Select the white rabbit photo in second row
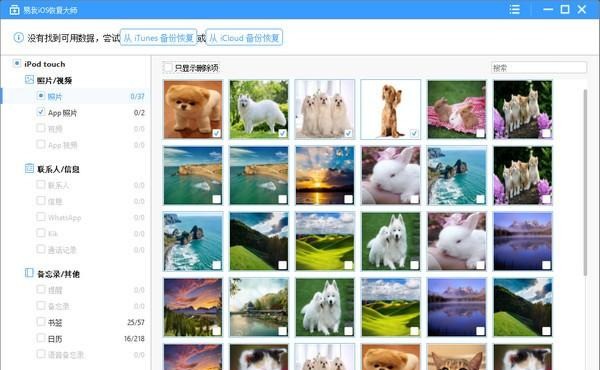 click(390, 175)
